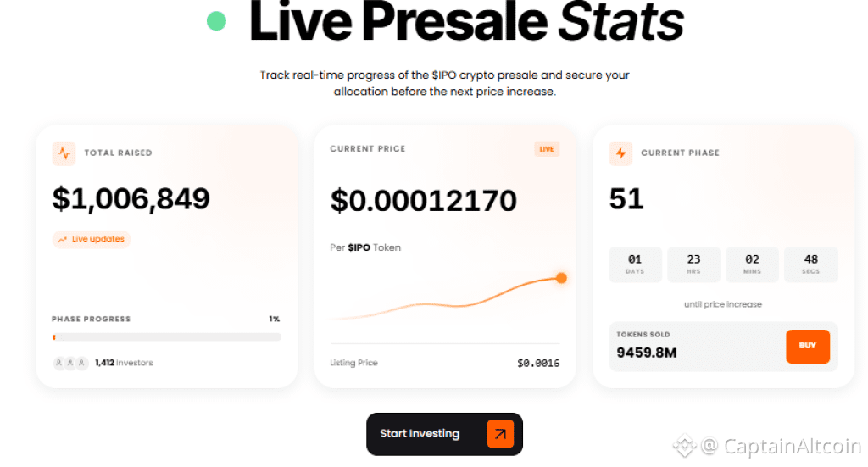Click the 1,412 investors text
Screen dimensions: 868x467
124,363
